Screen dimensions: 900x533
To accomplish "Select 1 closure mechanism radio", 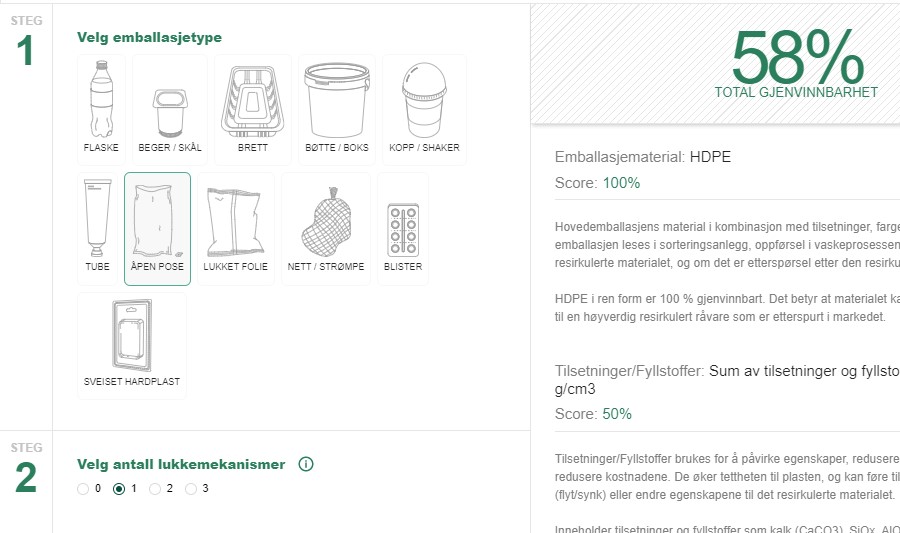I will coord(119,489).
